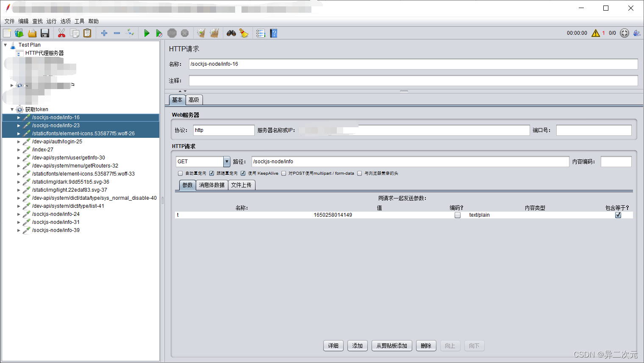Expand the /index-27 tree node

pos(19,150)
